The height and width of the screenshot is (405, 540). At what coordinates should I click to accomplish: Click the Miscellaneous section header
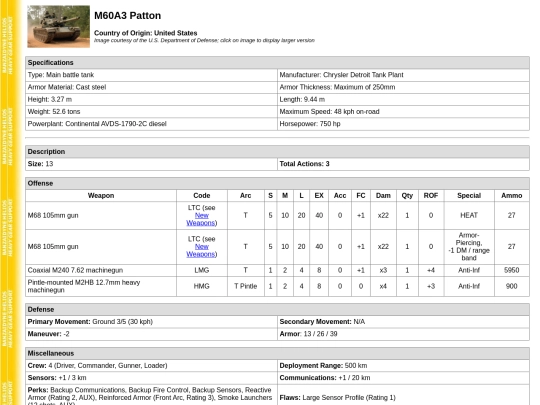[x=277, y=353]
